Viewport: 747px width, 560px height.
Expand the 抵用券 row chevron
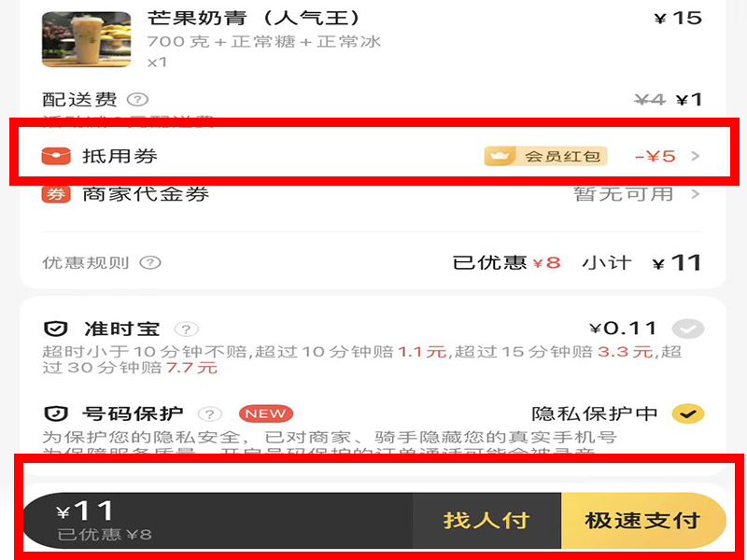point(696,156)
